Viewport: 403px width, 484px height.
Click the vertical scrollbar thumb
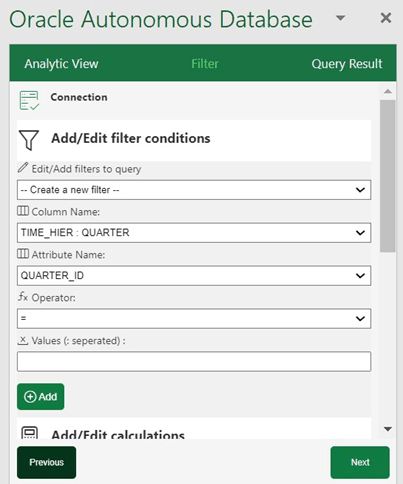[388, 176]
